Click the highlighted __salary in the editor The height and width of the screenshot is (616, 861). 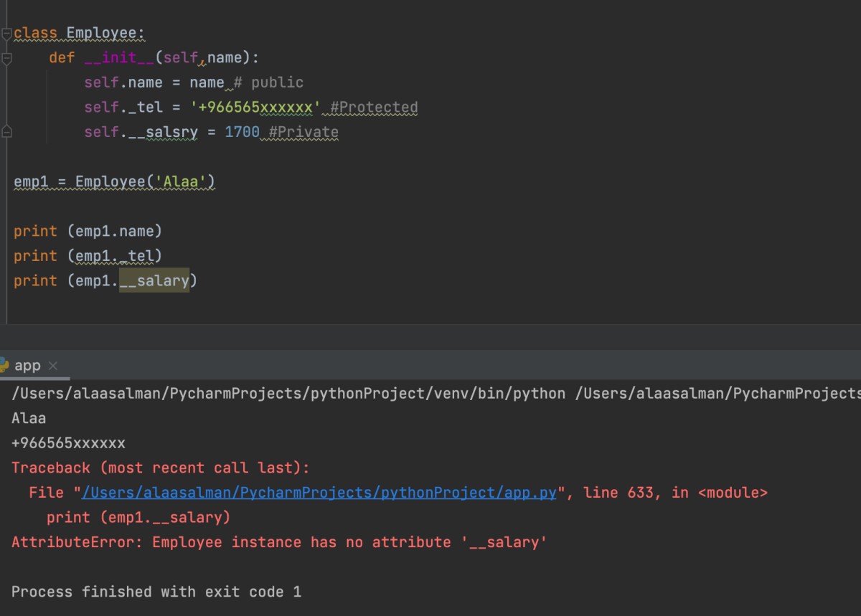(154, 280)
